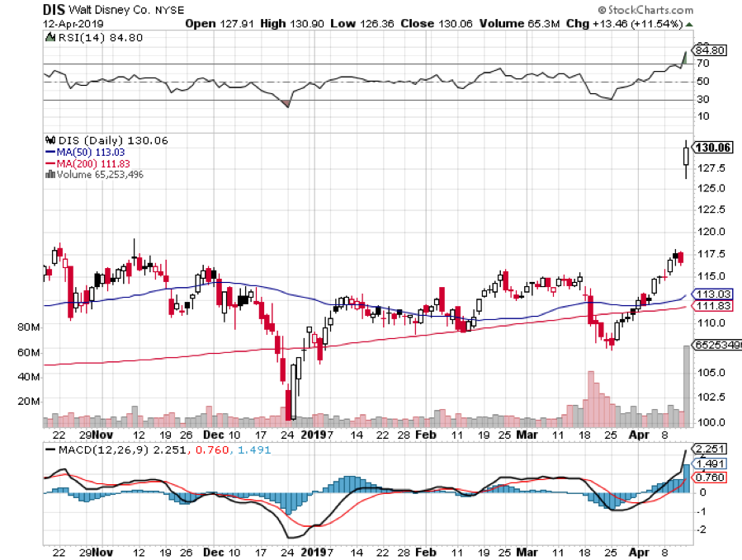
Task: Click the DIS candlestick legend icon
Action: point(50,140)
